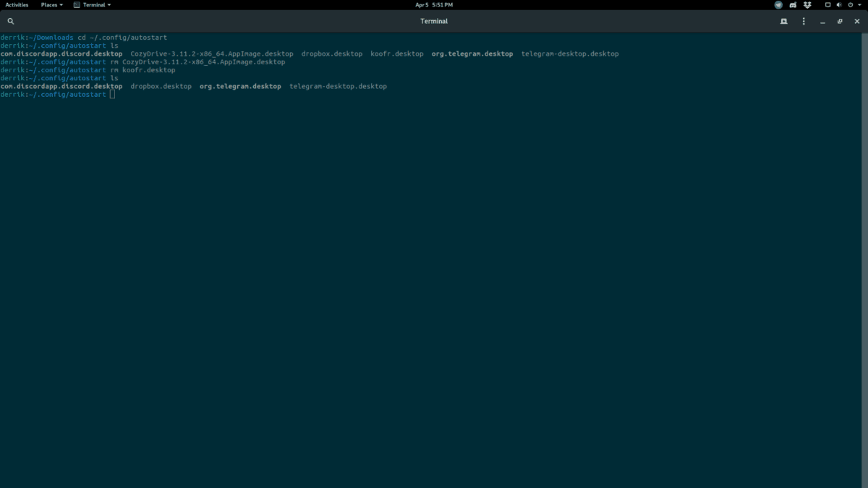Restore the Terminal window size
The image size is (868, 488).
839,21
